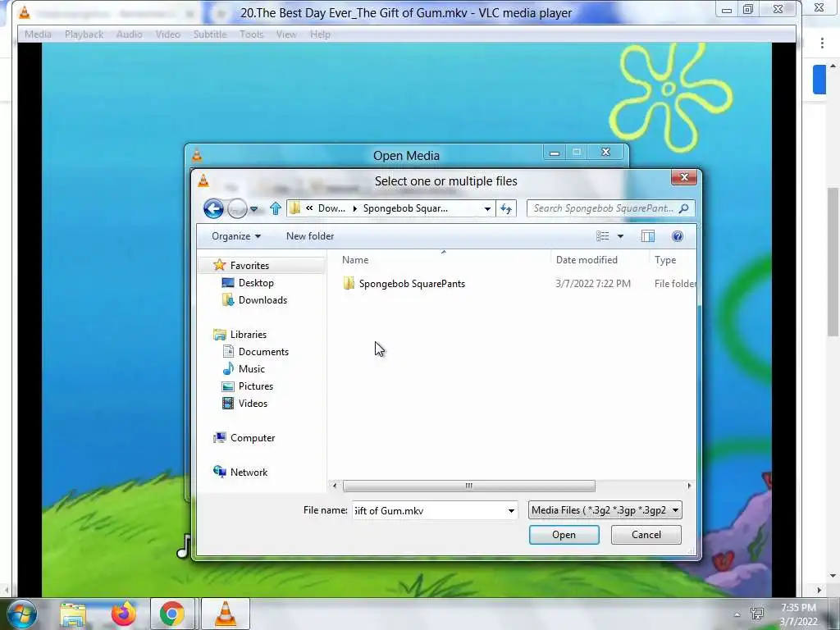
Task: Show hidden system tray icons
Action: tap(737, 614)
